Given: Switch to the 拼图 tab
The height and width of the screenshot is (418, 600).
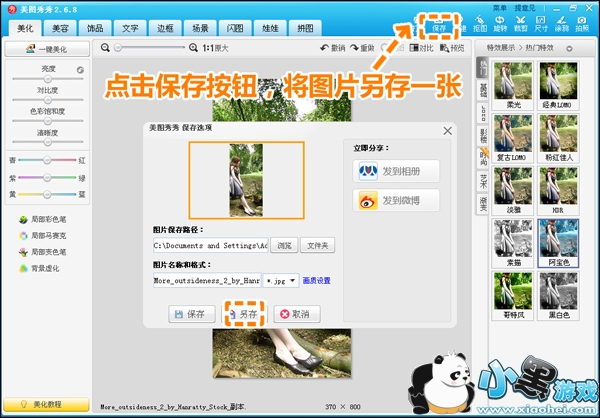Looking at the screenshot, I should point(305,28).
